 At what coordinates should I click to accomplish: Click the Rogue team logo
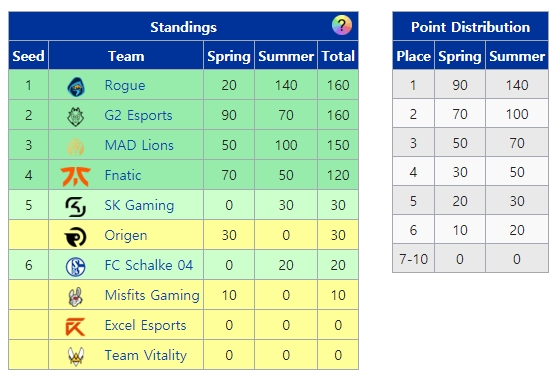[76, 86]
